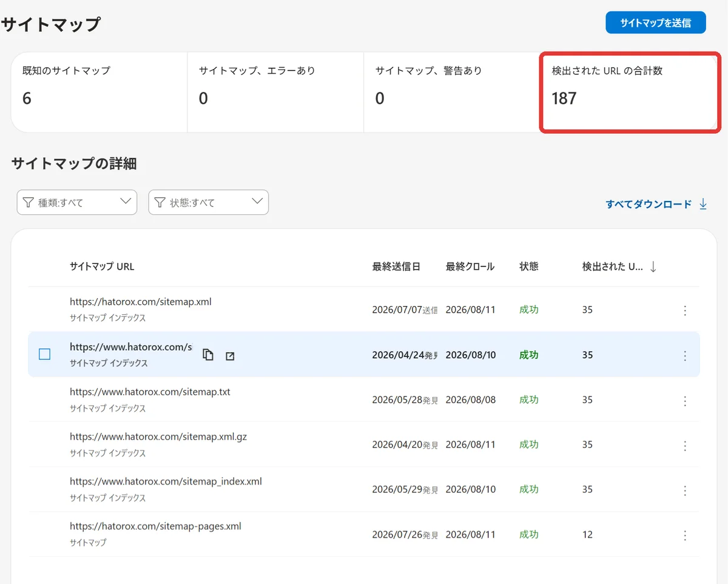Select the https://www.hatorox.com/sitemap.xml.gz URL
Screen dimensions: 728x584
coord(158,436)
